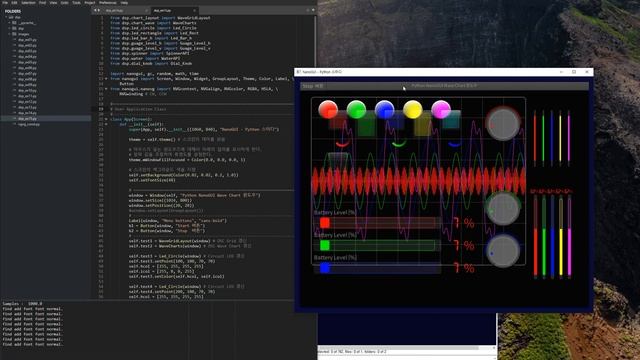Click the 'Samples : 1000.0' console line
The width and height of the screenshot is (640, 360).
(x=22, y=304)
